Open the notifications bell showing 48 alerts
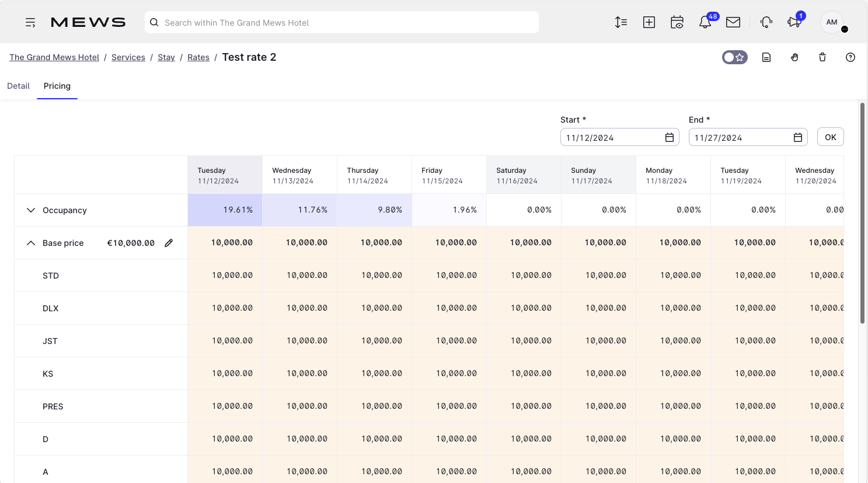 [x=705, y=22]
